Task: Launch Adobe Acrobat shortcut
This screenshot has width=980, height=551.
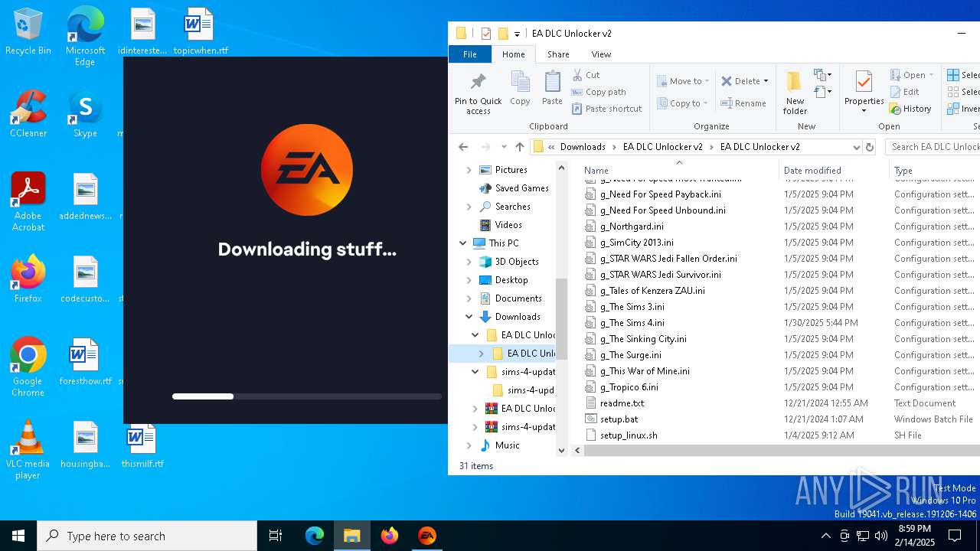Action: [28, 202]
